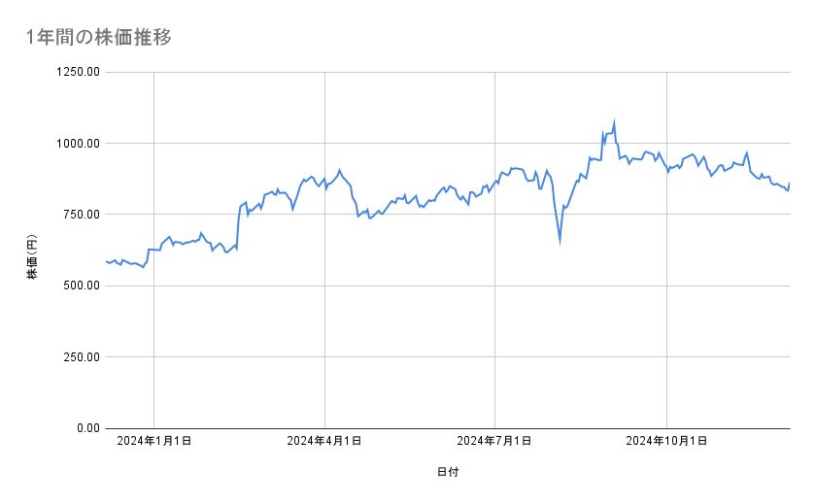Click the leftmost start of the blue line
The height and width of the screenshot is (504, 815).
click(106, 261)
